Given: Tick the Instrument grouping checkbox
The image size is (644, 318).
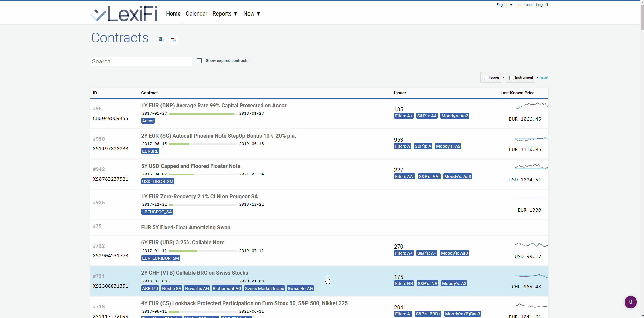Looking at the screenshot, I should [x=511, y=78].
